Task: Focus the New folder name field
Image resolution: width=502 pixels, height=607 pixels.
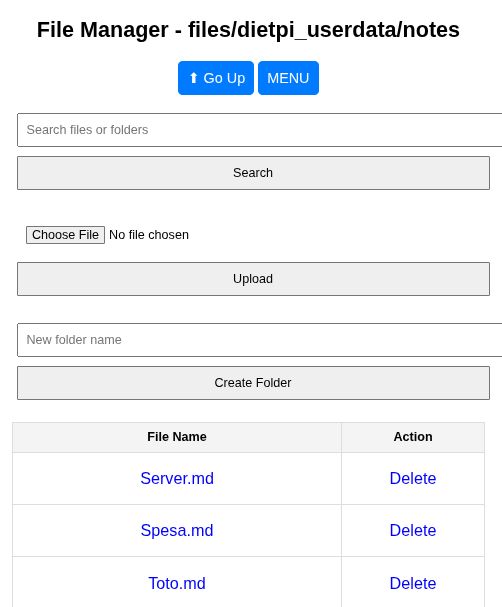Action: [x=259, y=340]
